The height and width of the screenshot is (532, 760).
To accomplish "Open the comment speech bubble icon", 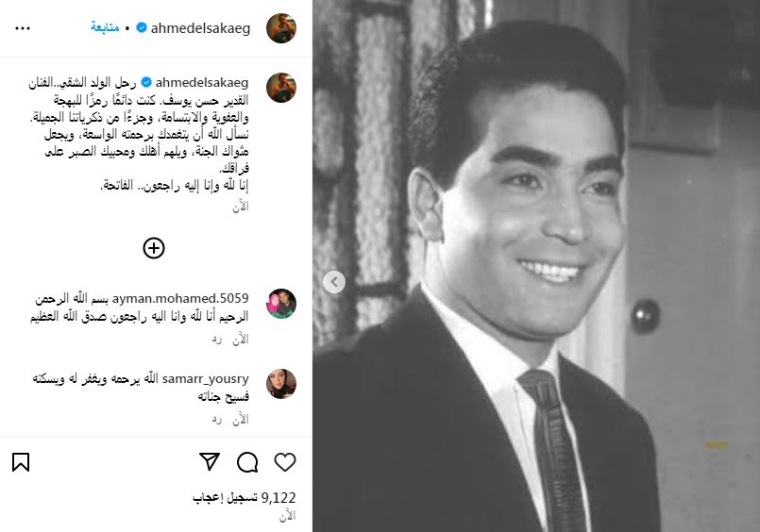I will click(247, 462).
